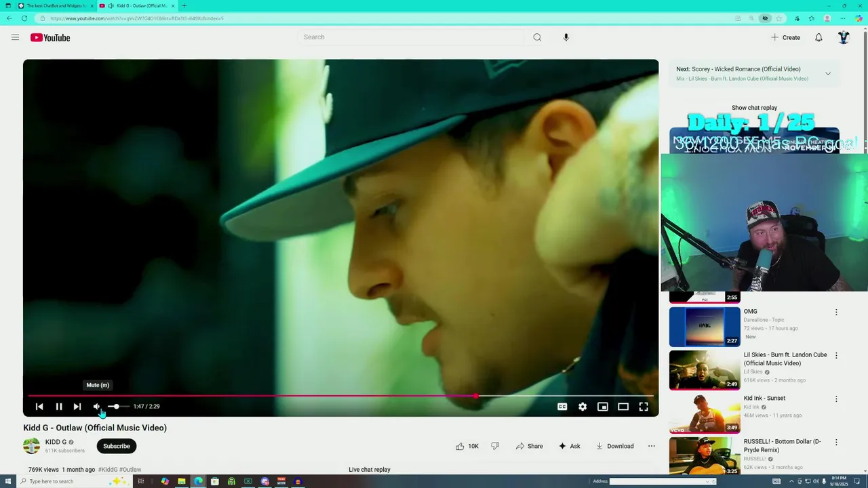Click the Create button

tap(785, 37)
